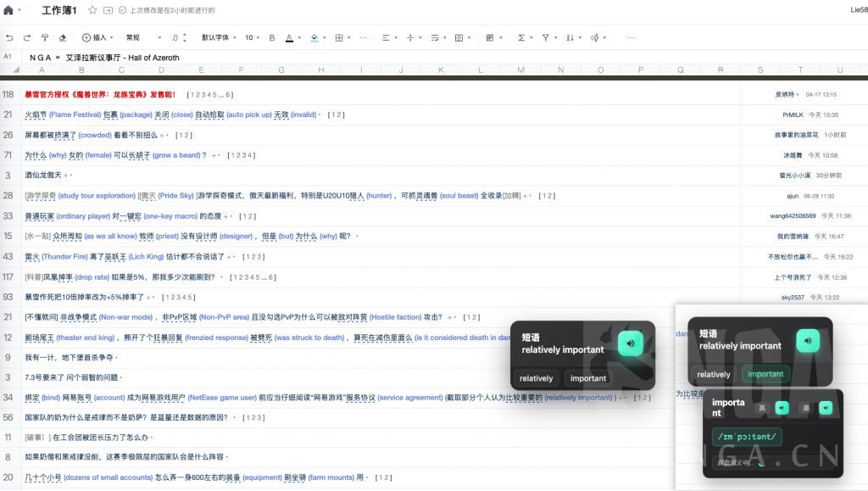Click the Undo icon in the toolbar
This screenshot has height=491, width=868.
(x=9, y=38)
